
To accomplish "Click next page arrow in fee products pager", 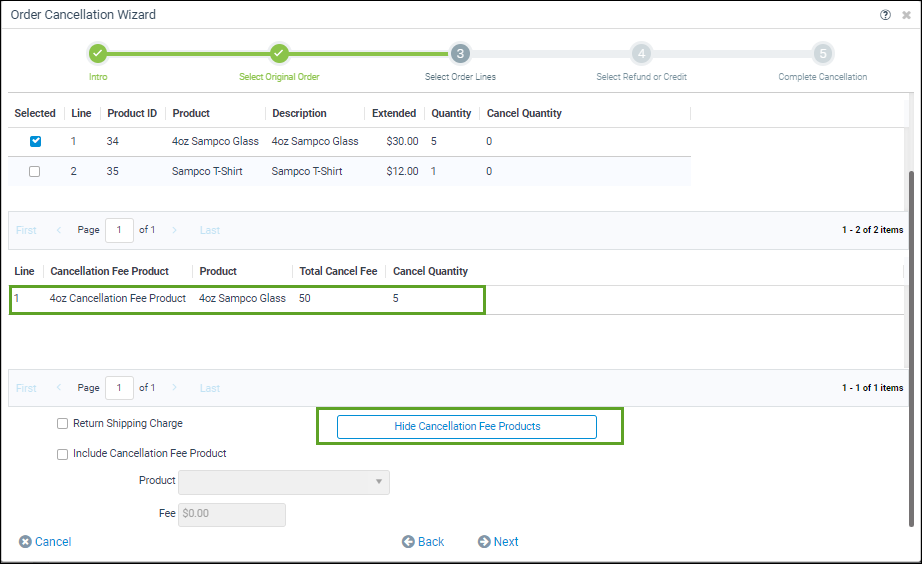I will click(x=174, y=387).
